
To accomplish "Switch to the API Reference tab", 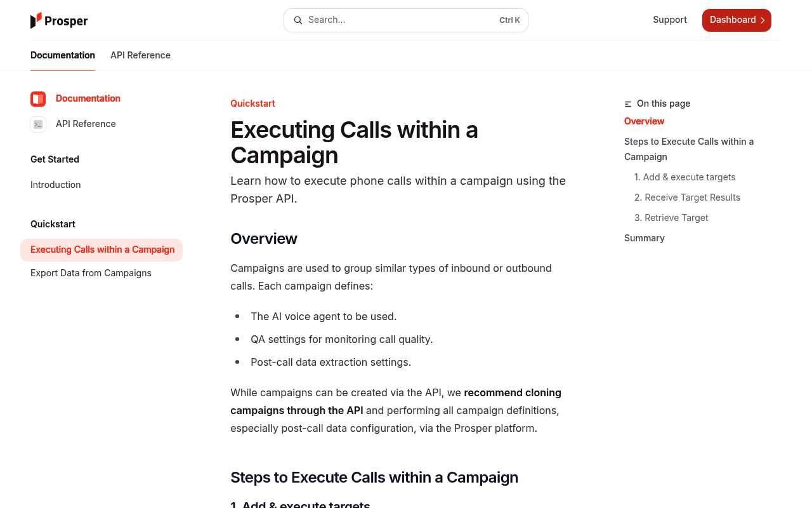I will click(140, 55).
